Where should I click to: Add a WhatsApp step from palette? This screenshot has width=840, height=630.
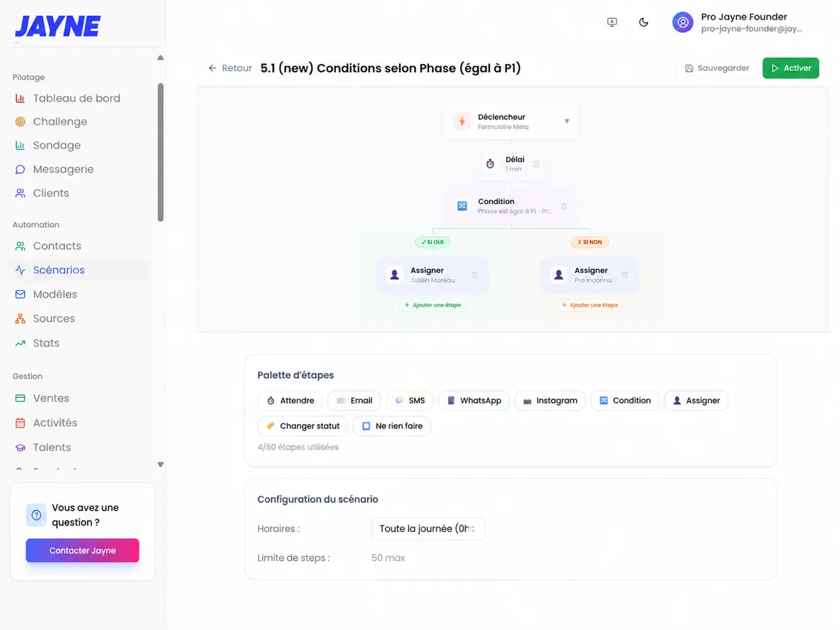click(x=474, y=401)
